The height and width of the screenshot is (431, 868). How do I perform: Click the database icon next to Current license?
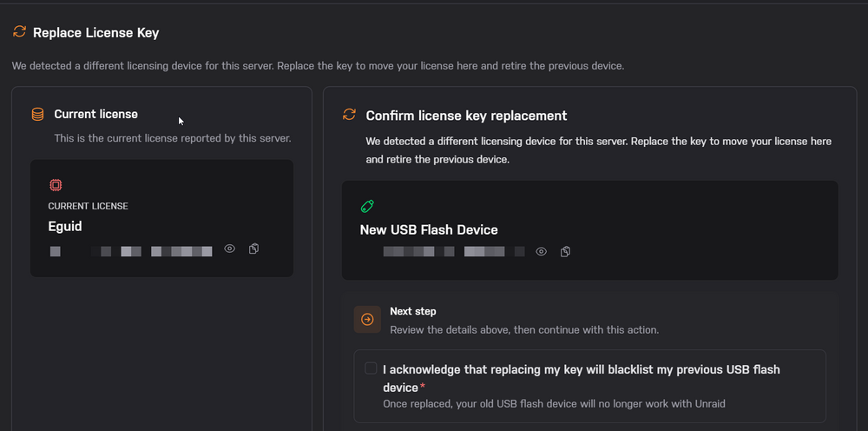point(37,114)
